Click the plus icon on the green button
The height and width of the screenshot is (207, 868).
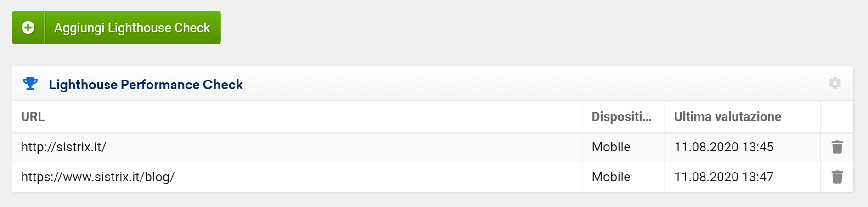(x=28, y=28)
